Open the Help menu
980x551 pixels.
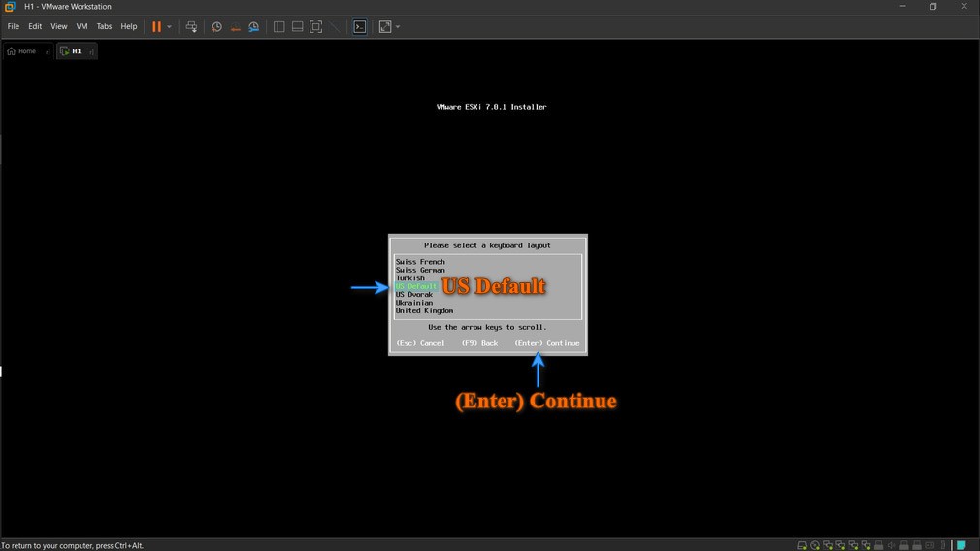pyautogui.click(x=129, y=26)
